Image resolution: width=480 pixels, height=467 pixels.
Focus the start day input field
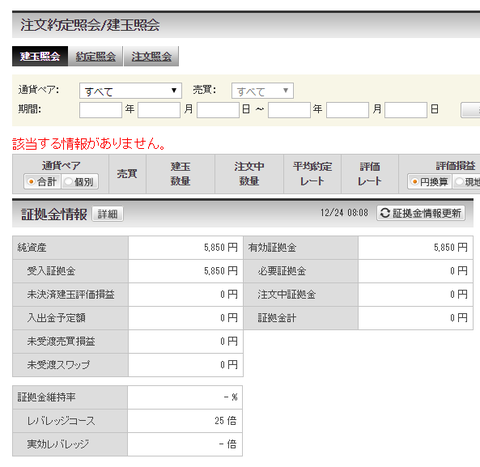pyautogui.click(x=218, y=110)
